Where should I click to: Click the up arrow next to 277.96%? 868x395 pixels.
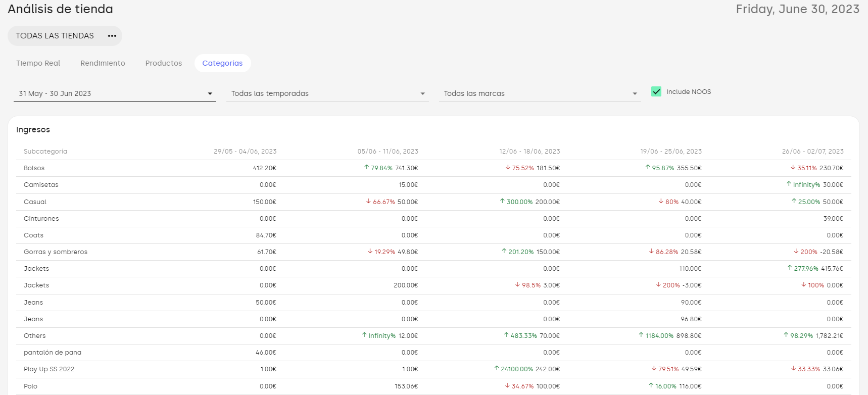[x=790, y=268]
